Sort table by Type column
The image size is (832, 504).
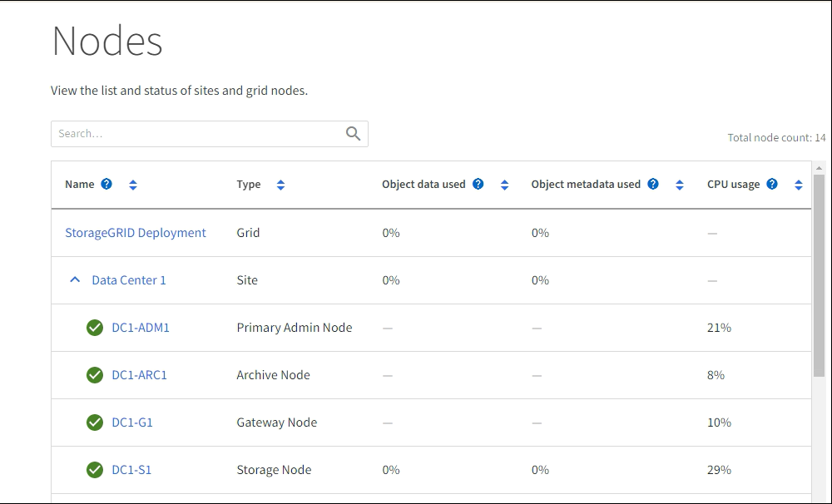pyautogui.click(x=280, y=185)
